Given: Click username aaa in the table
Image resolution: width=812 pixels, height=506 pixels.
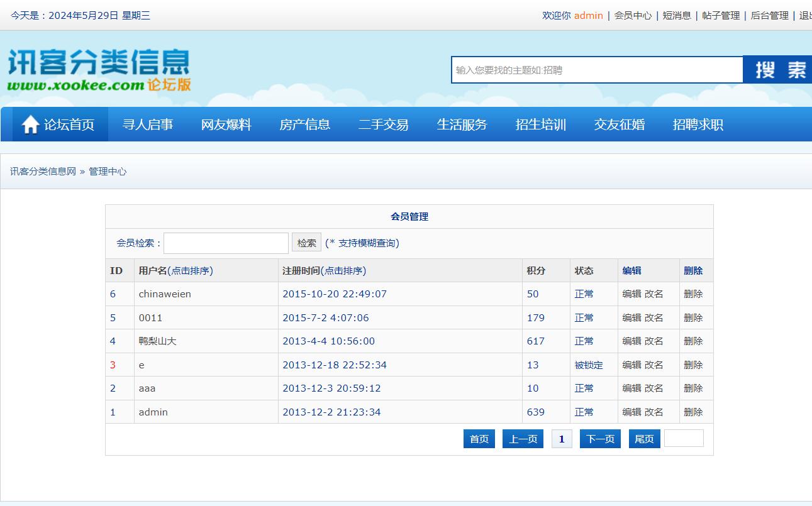Looking at the screenshot, I should coord(147,388).
